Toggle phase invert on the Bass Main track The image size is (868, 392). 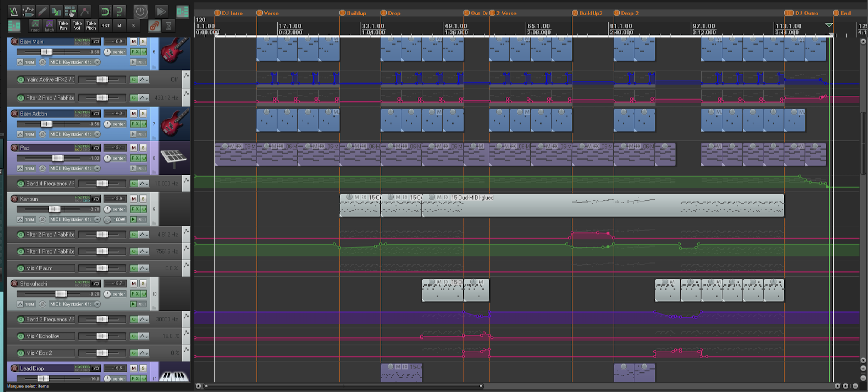tap(42, 62)
